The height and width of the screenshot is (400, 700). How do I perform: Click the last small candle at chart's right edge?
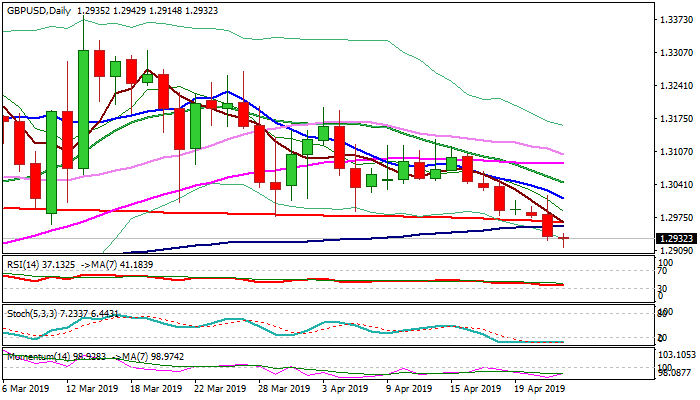564,238
